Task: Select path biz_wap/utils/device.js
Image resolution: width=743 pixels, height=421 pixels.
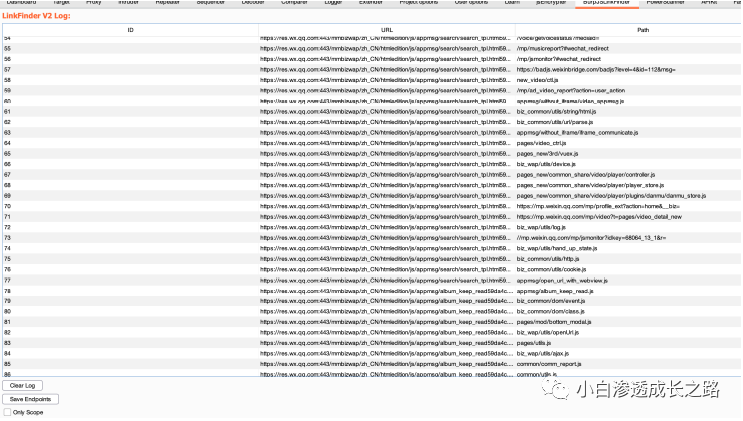Action: pos(546,164)
